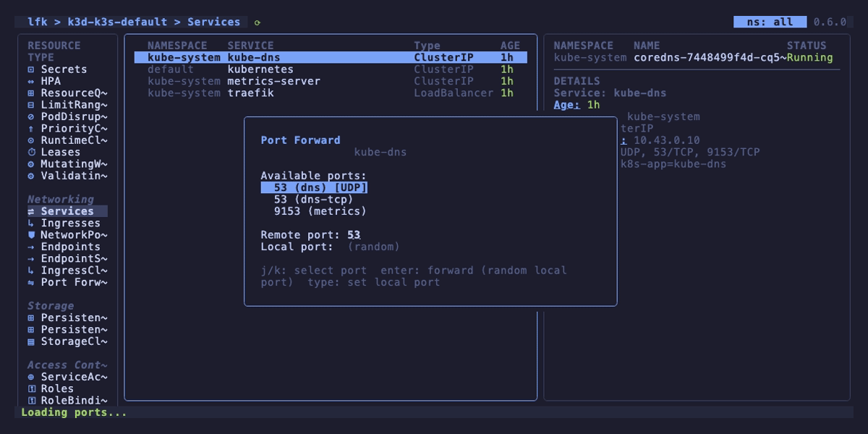Click the LoadBalancer type cell
This screenshot has width=868, height=434.
pyautogui.click(x=454, y=93)
